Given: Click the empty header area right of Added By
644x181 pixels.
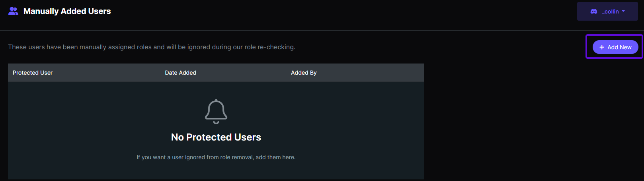Looking at the screenshot, I should pyautogui.click(x=370, y=73).
